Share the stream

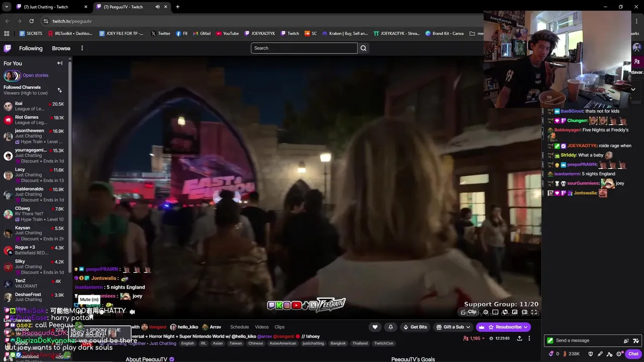click(519, 338)
